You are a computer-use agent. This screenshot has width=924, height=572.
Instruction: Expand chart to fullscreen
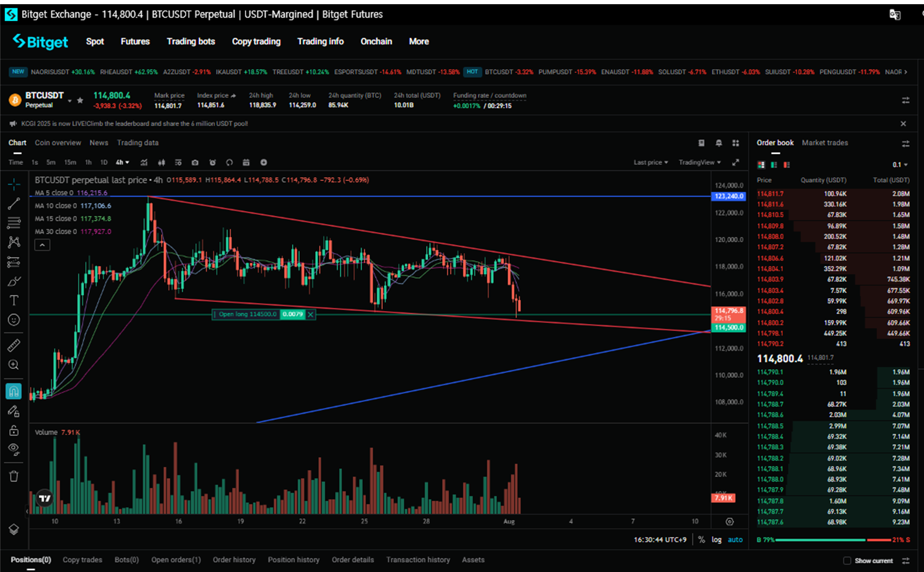pyautogui.click(x=736, y=162)
